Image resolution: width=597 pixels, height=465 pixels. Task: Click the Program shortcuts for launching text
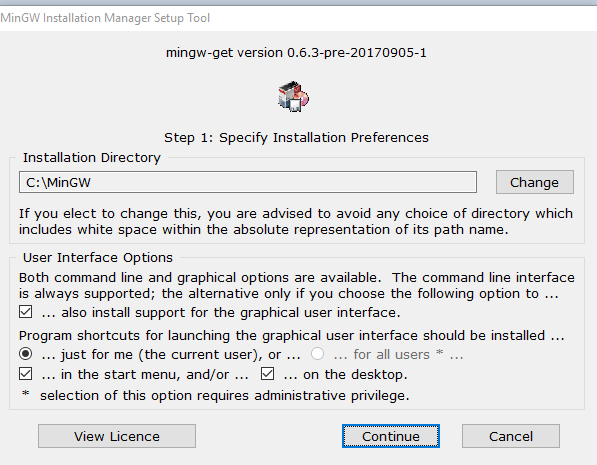(292, 336)
